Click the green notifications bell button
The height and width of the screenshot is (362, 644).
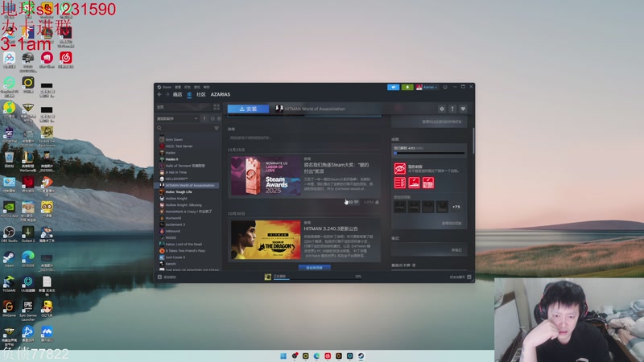click(407, 87)
